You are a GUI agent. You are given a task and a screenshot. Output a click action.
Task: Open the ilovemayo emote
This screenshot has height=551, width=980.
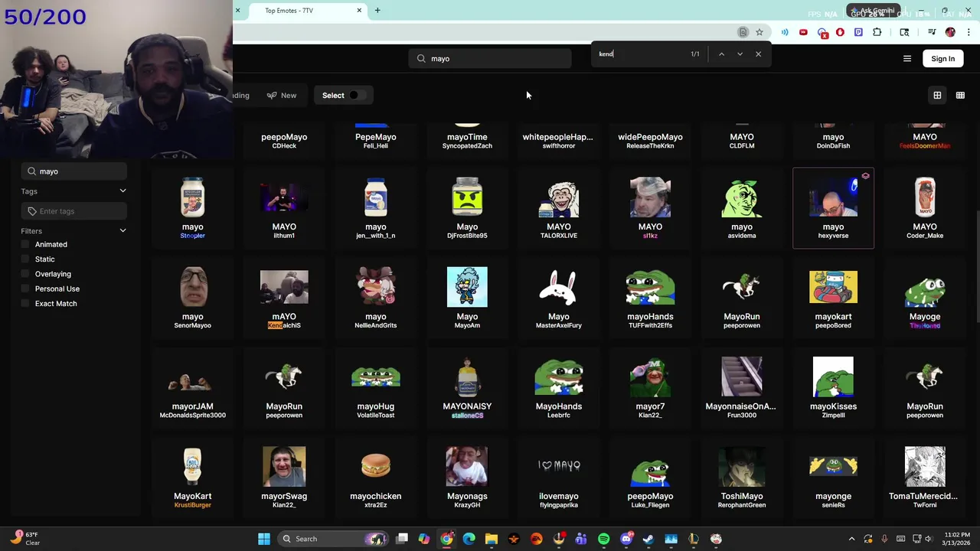point(558,478)
